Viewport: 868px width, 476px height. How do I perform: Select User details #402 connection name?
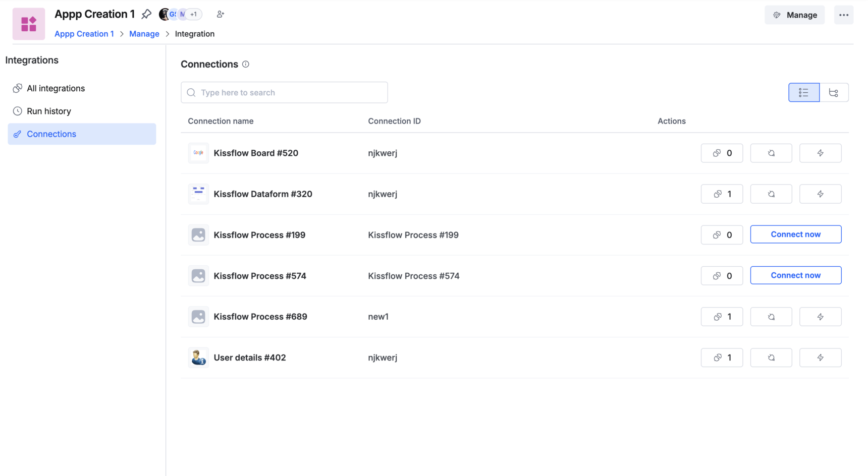pos(250,358)
